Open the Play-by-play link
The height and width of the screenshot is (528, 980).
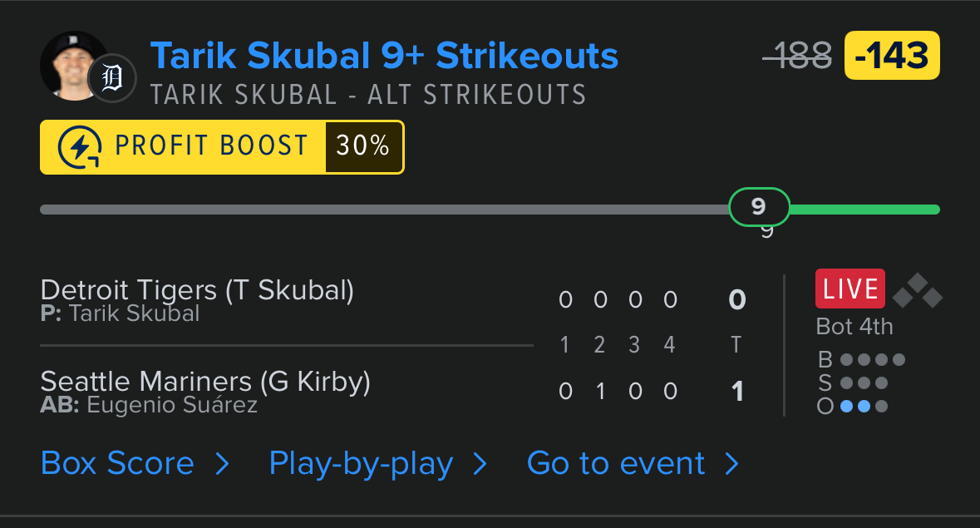361,463
